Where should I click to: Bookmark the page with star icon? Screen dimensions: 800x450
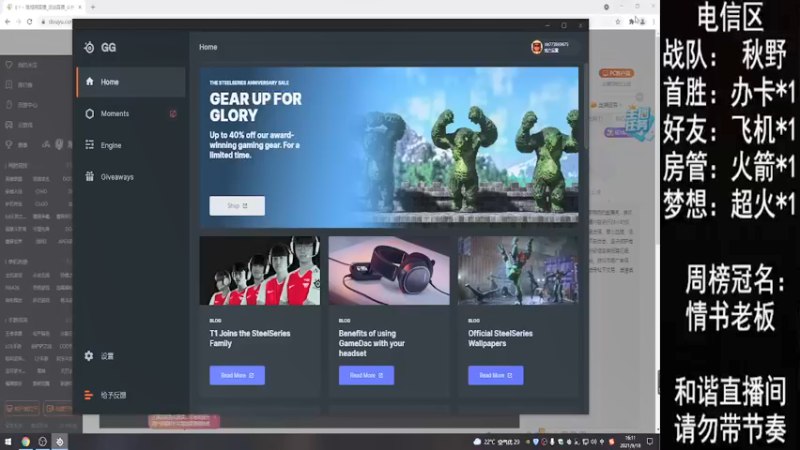pyautogui.click(x=618, y=21)
